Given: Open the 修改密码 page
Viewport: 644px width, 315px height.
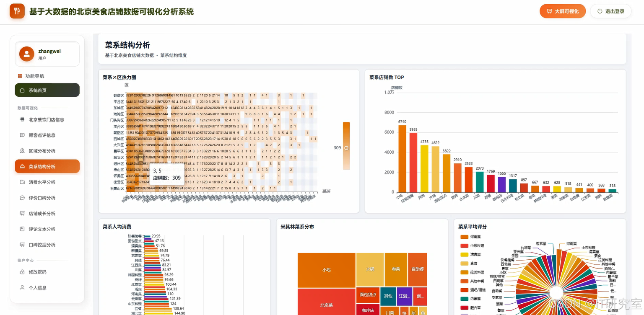Looking at the screenshot, I should tap(47, 272).
